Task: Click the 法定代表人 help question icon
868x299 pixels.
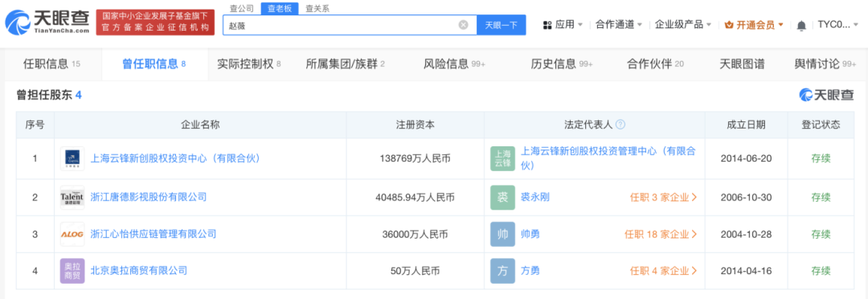Action: (x=620, y=125)
